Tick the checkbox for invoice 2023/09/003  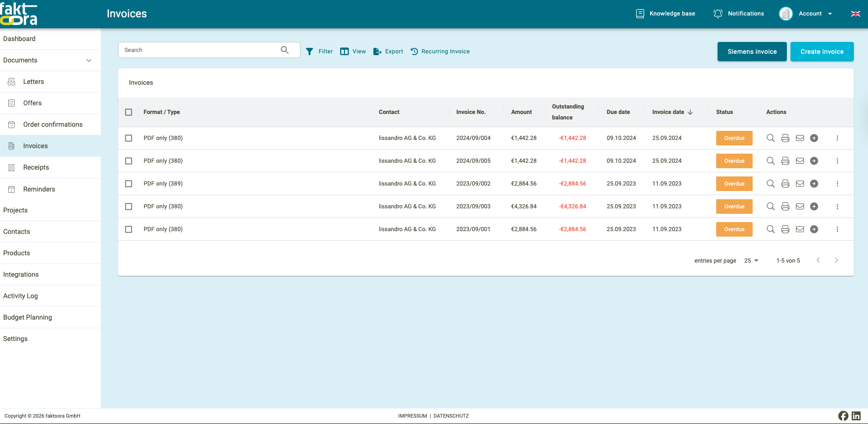click(x=129, y=206)
